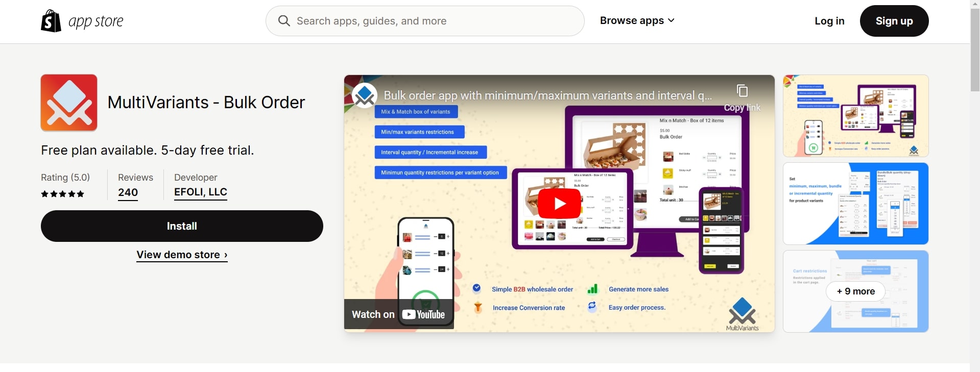Click the search magnifier icon
The image size is (980, 372).
[284, 21]
